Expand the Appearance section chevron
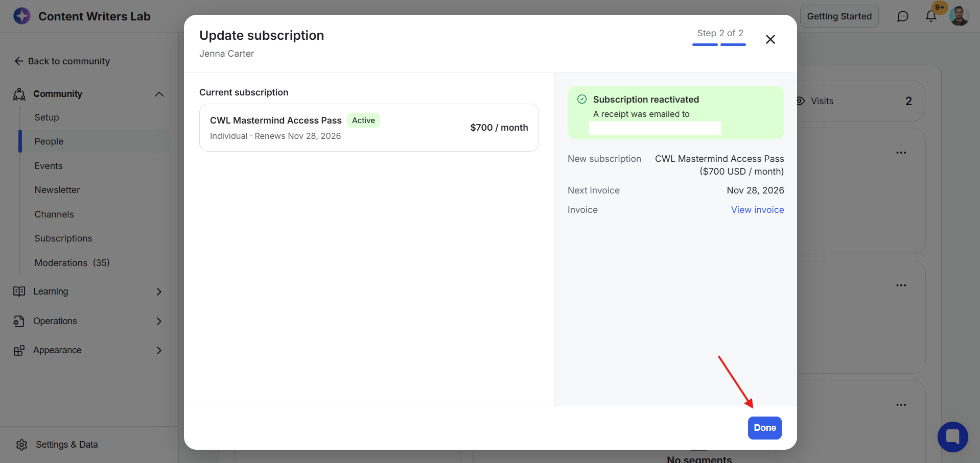 pyautogui.click(x=159, y=350)
